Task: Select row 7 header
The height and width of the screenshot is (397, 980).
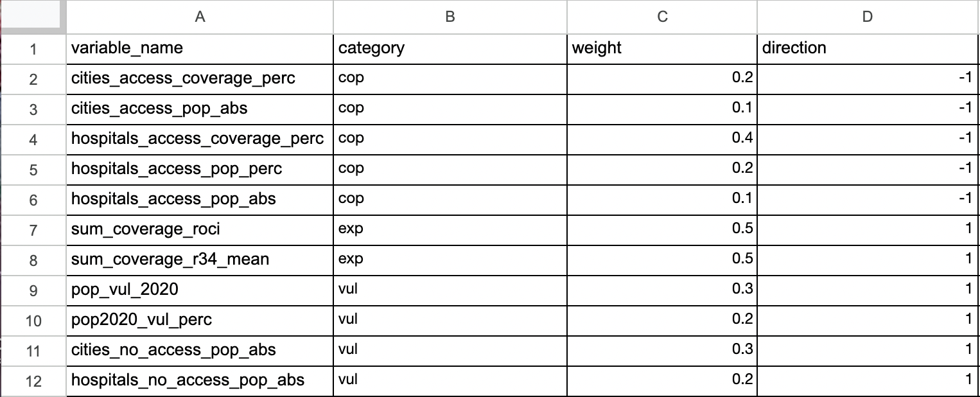Action: [x=33, y=229]
